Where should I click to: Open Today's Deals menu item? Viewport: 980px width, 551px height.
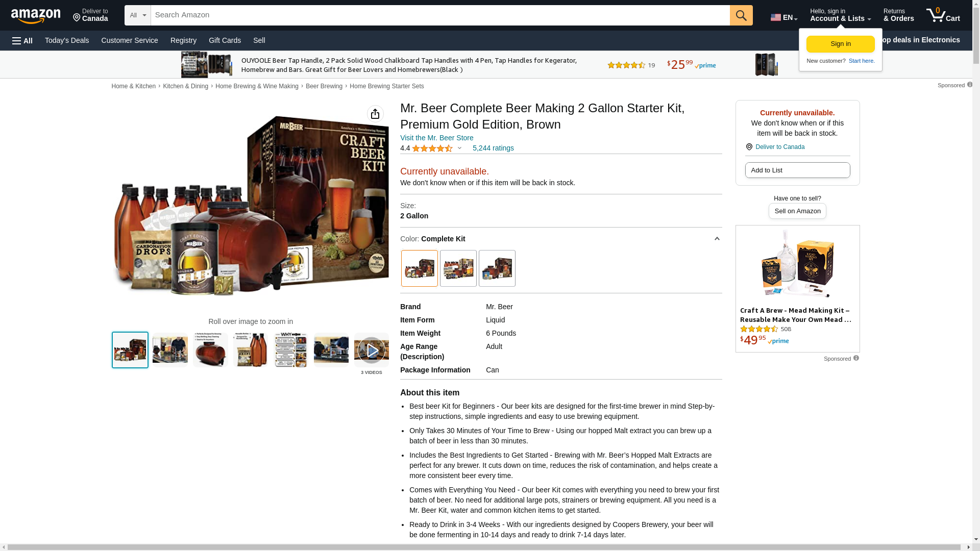point(67,40)
